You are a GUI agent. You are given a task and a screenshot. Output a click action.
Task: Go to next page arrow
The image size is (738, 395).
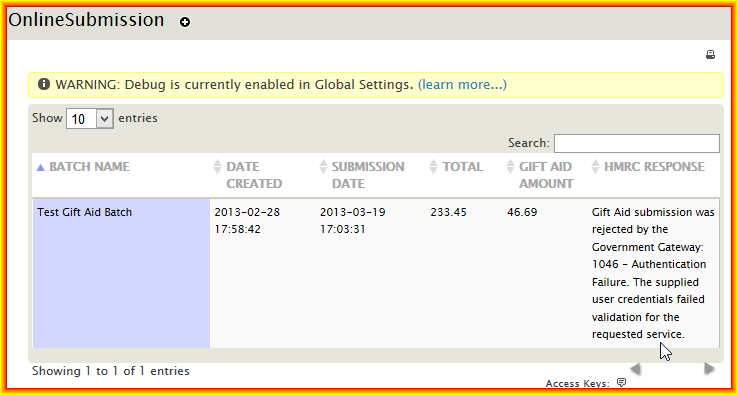(709, 369)
